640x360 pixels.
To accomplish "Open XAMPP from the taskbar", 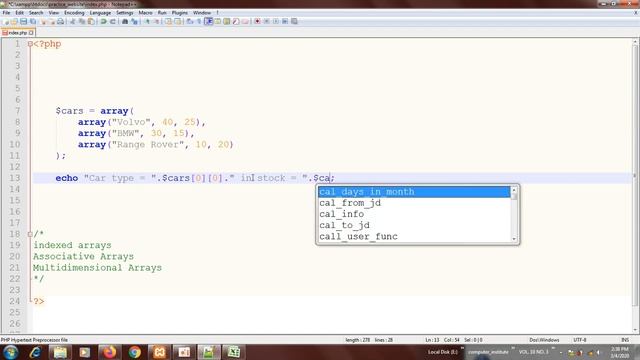I will click(x=159, y=352).
